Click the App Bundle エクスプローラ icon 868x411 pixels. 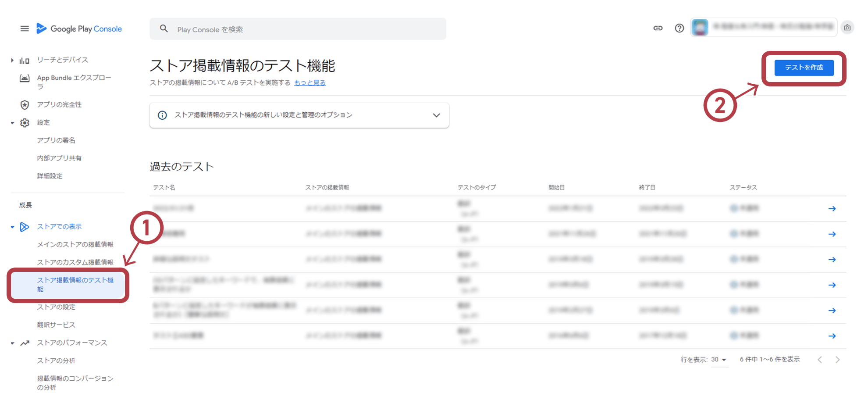25,79
